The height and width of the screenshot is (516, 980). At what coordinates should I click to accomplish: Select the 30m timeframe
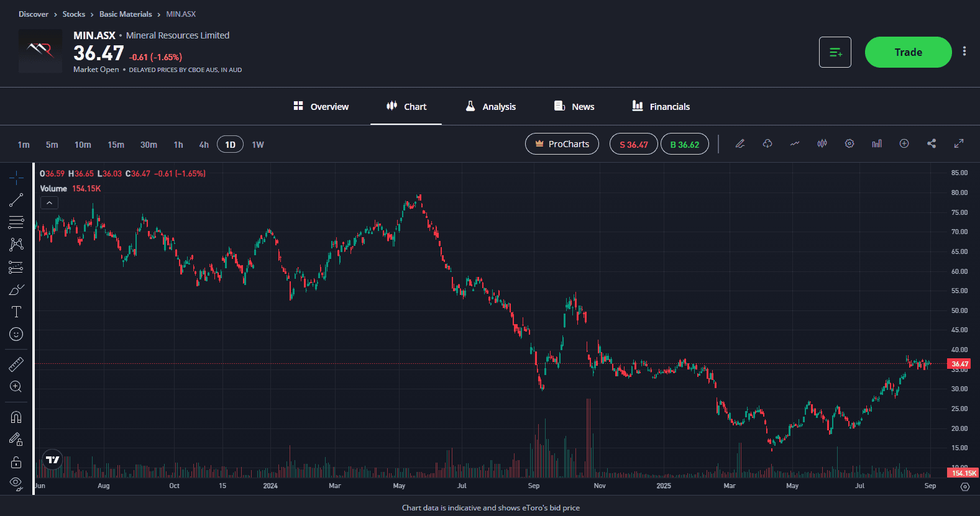click(149, 145)
